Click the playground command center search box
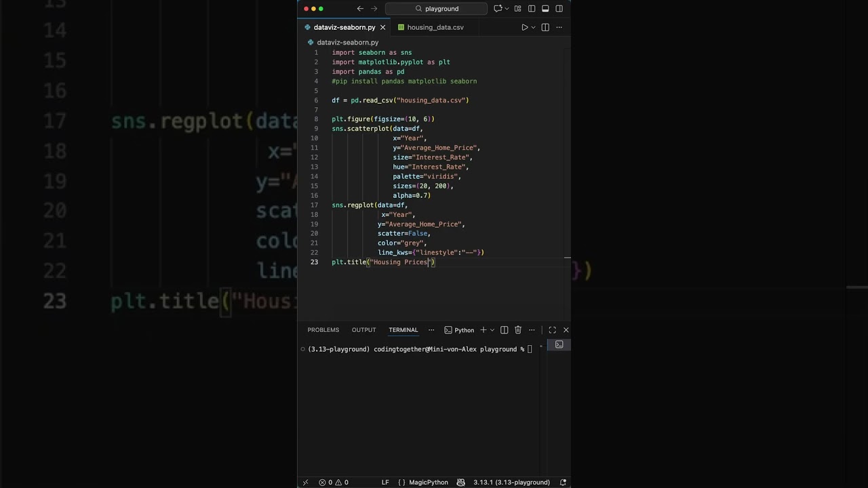868x488 pixels. click(436, 9)
